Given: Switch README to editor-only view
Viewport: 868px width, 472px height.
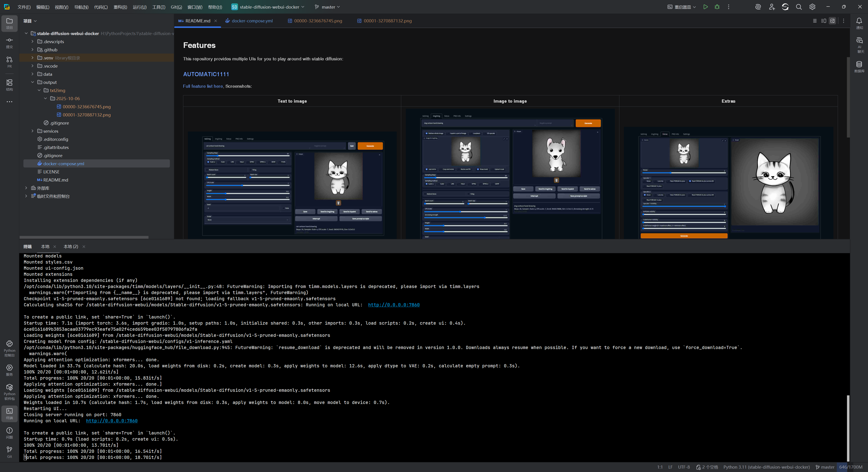Looking at the screenshot, I should tap(814, 21).
